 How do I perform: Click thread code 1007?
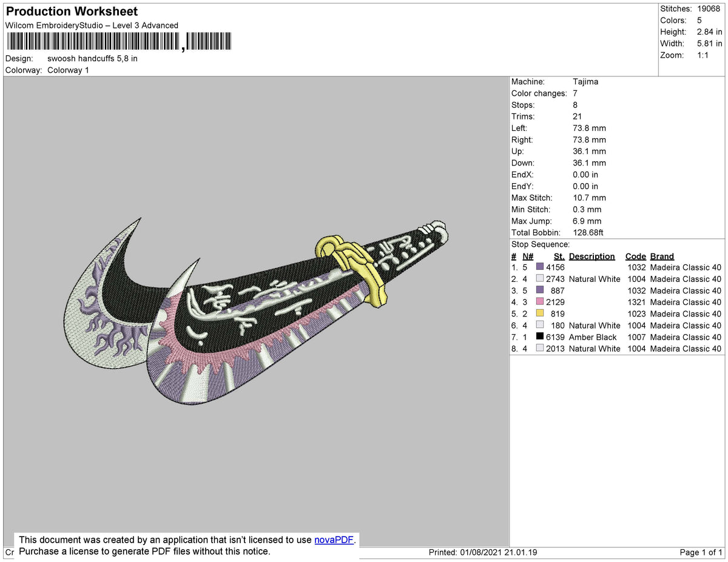636,337
